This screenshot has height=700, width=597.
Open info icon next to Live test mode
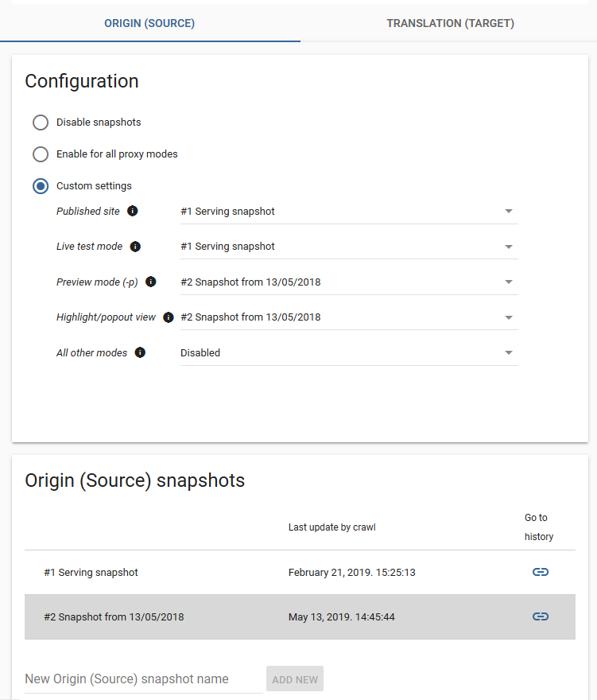click(x=135, y=247)
